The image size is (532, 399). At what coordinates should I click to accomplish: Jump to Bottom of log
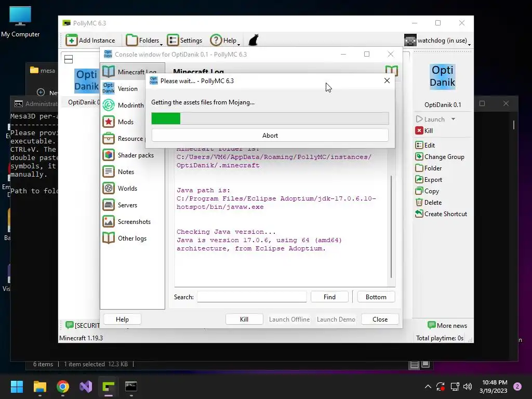tap(376, 297)
